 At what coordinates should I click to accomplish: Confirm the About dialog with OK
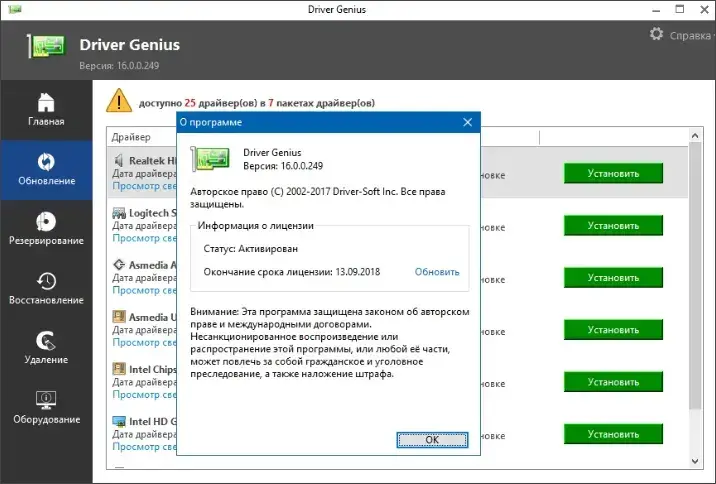(432, 440)
